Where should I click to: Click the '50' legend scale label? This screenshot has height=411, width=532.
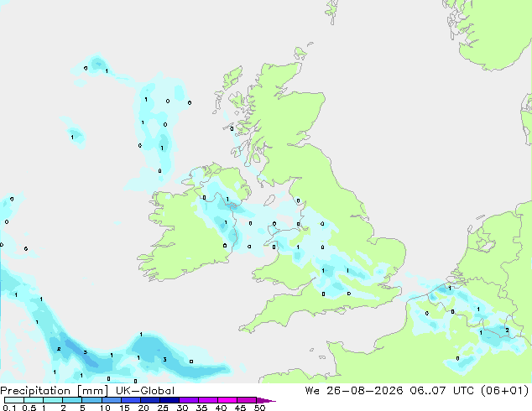(259, 408)
